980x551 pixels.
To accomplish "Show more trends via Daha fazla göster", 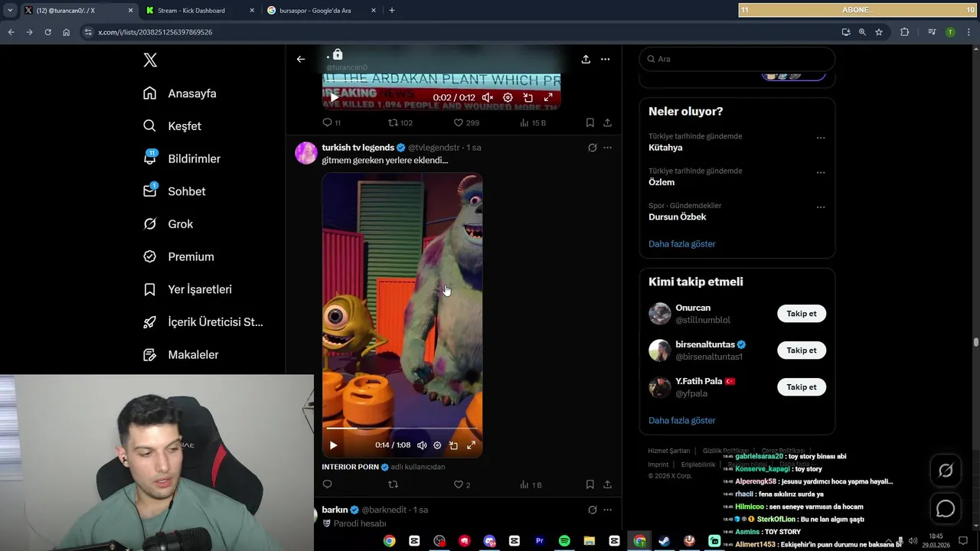I will [682, 244].
